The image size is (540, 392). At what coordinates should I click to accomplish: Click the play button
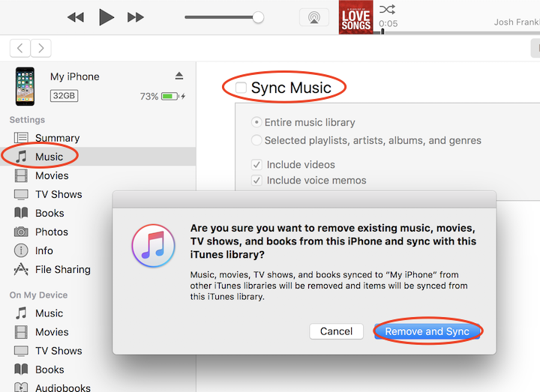point(106,17)
